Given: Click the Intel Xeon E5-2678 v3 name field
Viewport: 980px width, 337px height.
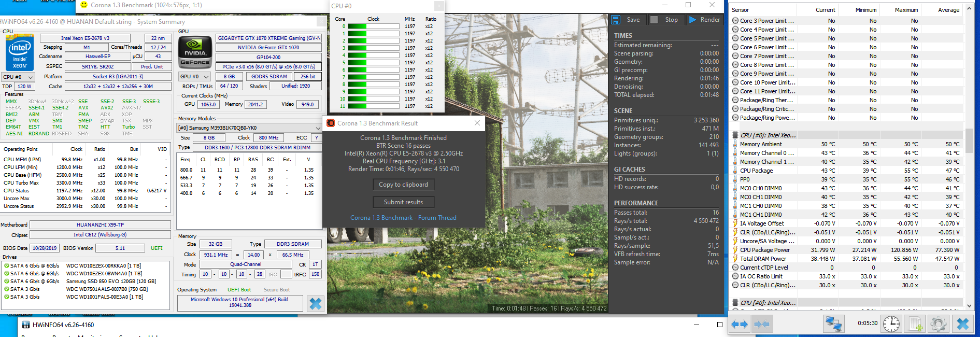Looking at the screenshot, I should [x=85, y=38].
